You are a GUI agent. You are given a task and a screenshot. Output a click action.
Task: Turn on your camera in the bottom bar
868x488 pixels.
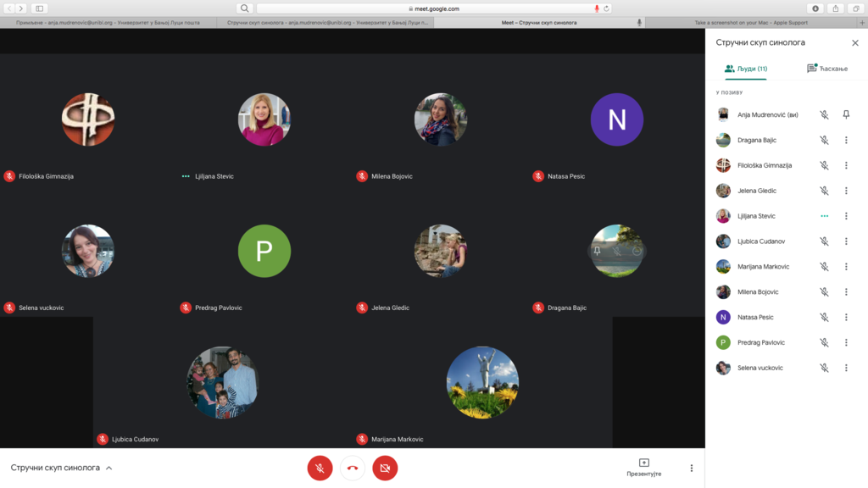click(x=385, y=468)
